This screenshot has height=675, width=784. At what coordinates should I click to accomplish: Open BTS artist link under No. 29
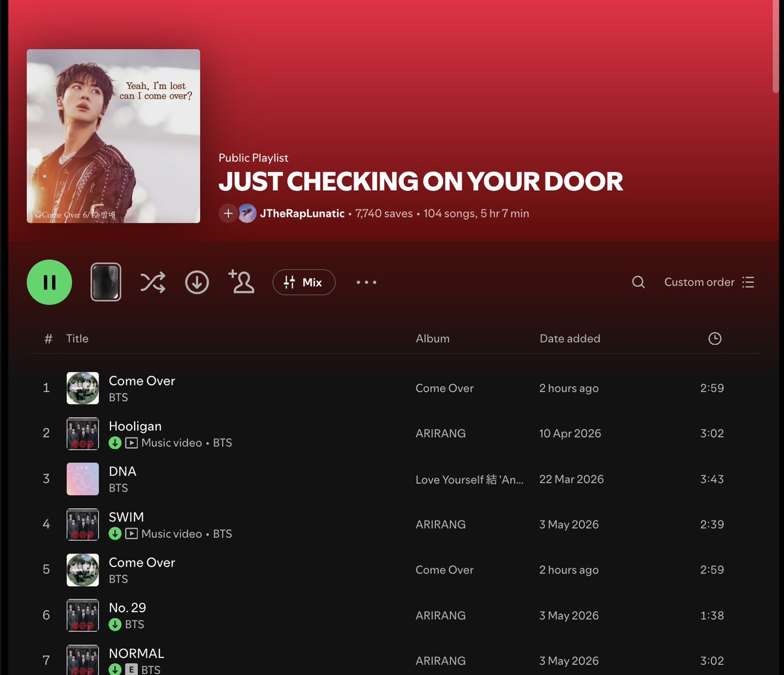(x=135, y=625)
